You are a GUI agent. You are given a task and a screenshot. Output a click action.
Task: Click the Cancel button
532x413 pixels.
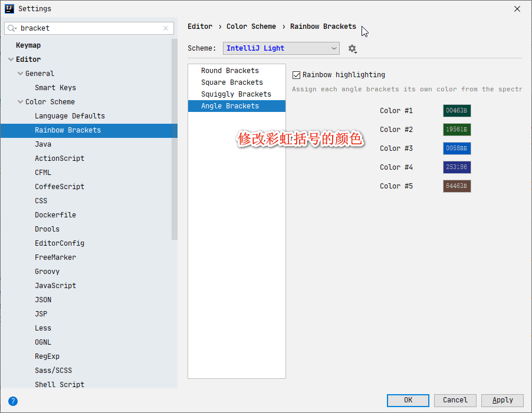click(455, 400)
